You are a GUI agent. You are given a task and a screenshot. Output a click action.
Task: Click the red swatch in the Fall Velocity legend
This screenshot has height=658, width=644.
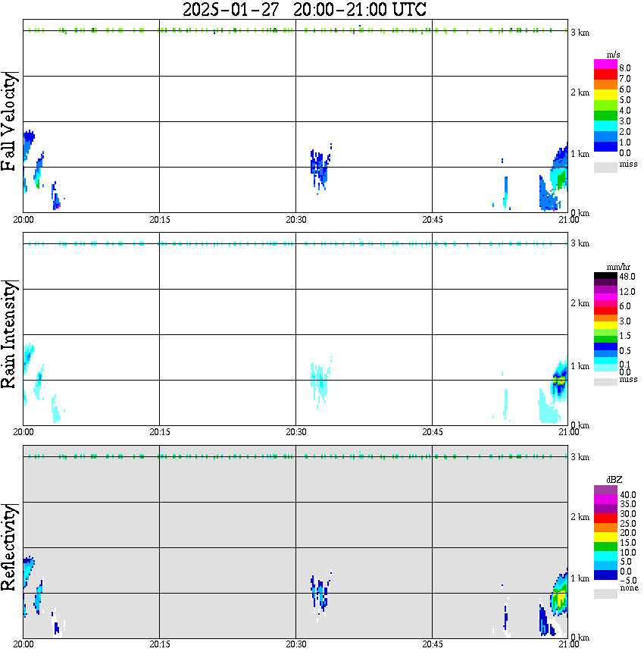(x=605, y=75)
